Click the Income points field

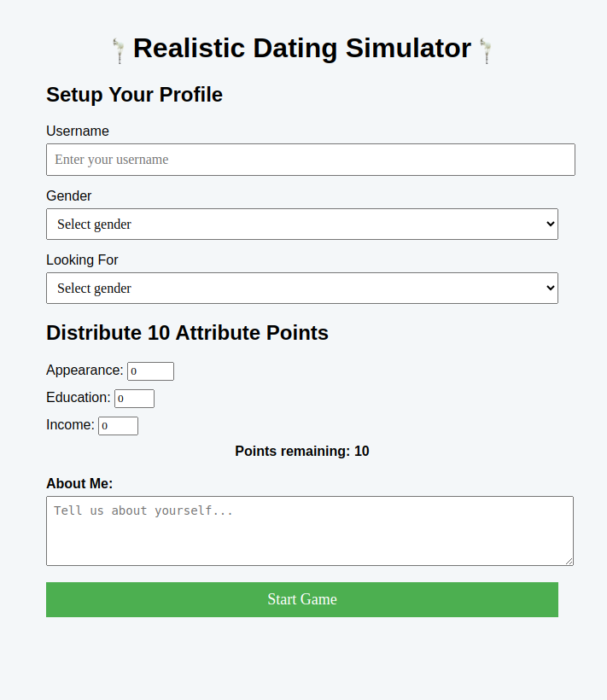(x=118, y=425)
